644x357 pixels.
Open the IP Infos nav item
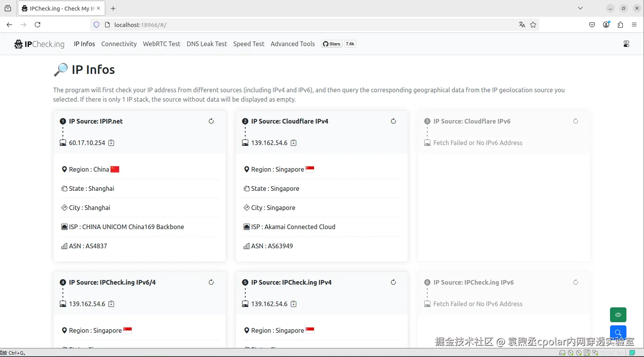tap(84, 44)
